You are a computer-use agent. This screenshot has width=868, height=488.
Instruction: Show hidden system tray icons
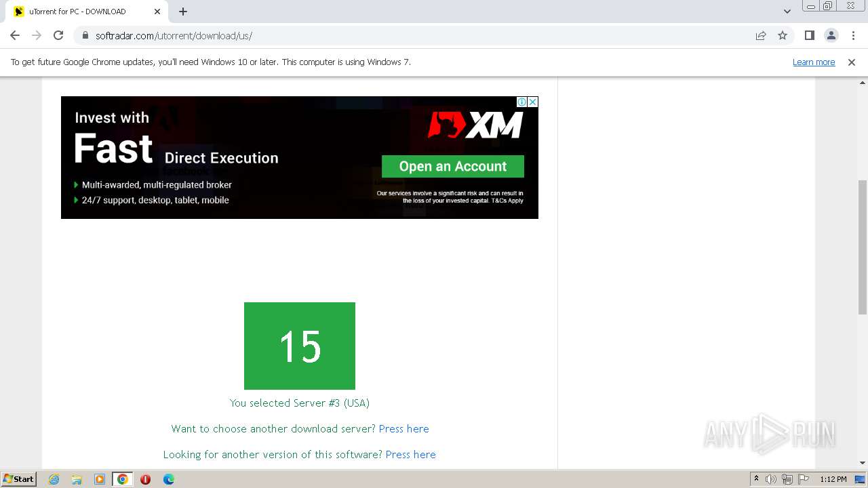[x=757, y=479]
